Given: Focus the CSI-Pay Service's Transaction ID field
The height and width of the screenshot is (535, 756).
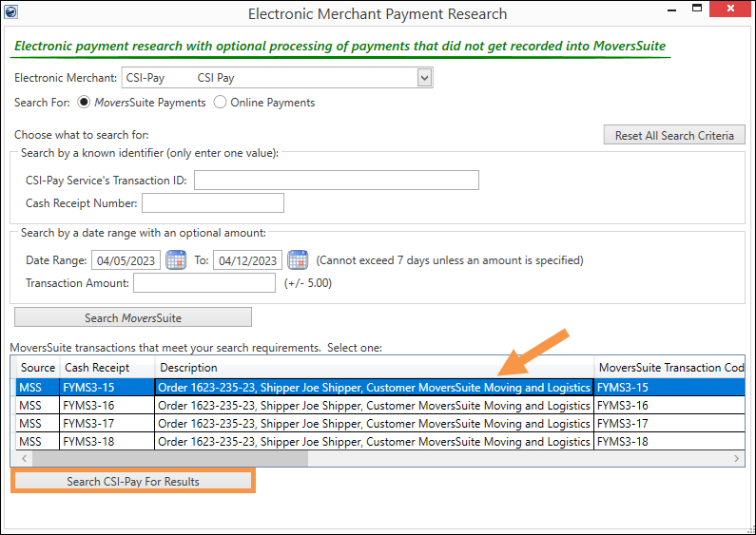Looking at the screenshot, I should pos(337,180).
